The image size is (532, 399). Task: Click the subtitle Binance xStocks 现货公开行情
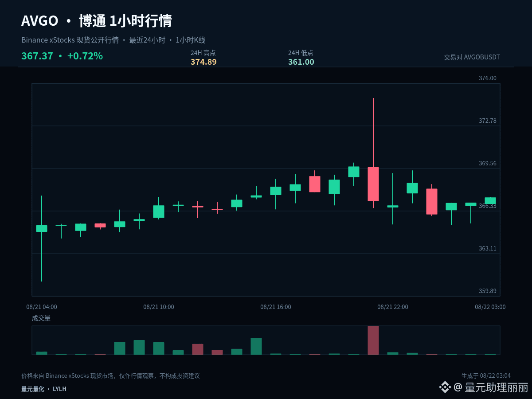(70, 40)
